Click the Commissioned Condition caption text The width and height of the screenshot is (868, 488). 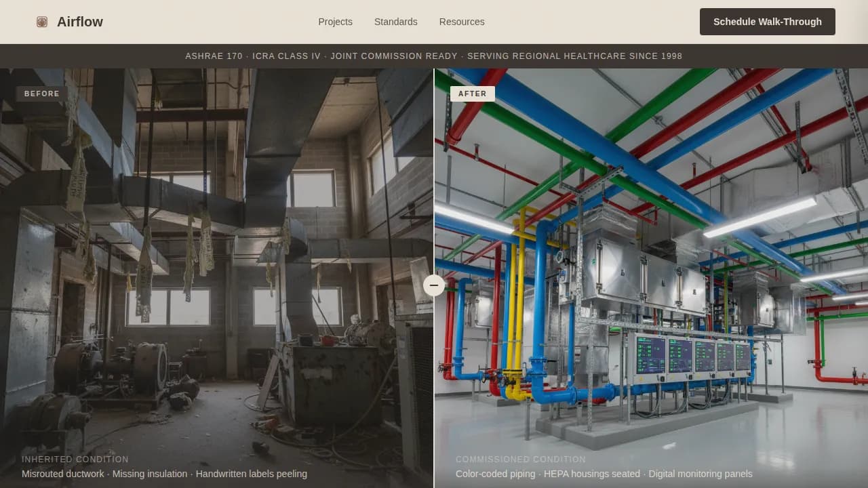pos(520,459)
